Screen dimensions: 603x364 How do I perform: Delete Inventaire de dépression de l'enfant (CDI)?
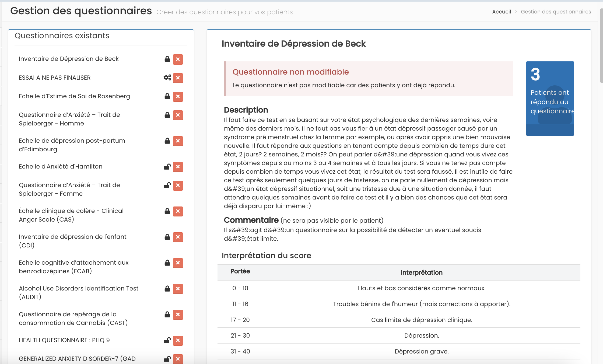click(x=178, y=237)
